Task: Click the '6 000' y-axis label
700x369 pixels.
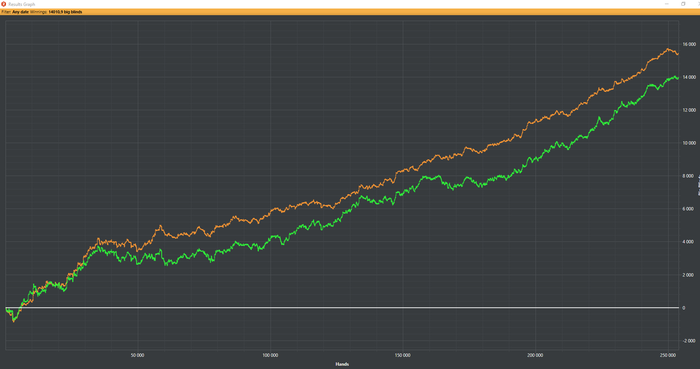Action: click(x=689, y=209)
